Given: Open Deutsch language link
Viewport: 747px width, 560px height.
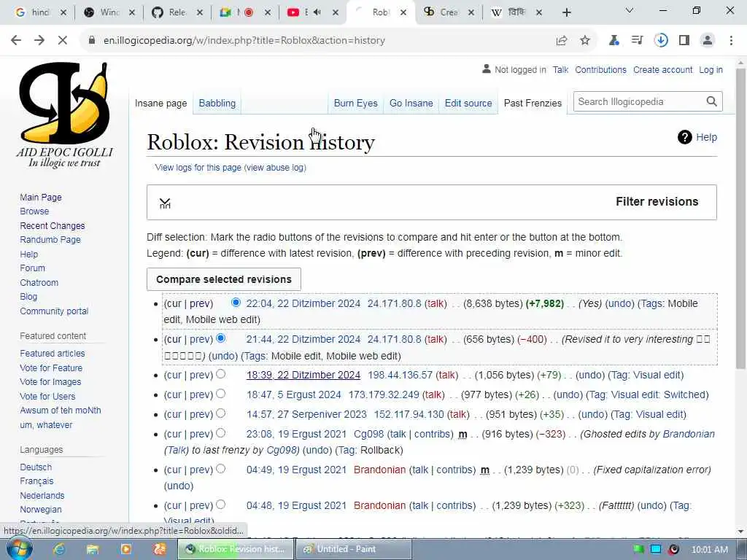Looking at the screenshot, I should pyautogui.click(x=36, y=467).
